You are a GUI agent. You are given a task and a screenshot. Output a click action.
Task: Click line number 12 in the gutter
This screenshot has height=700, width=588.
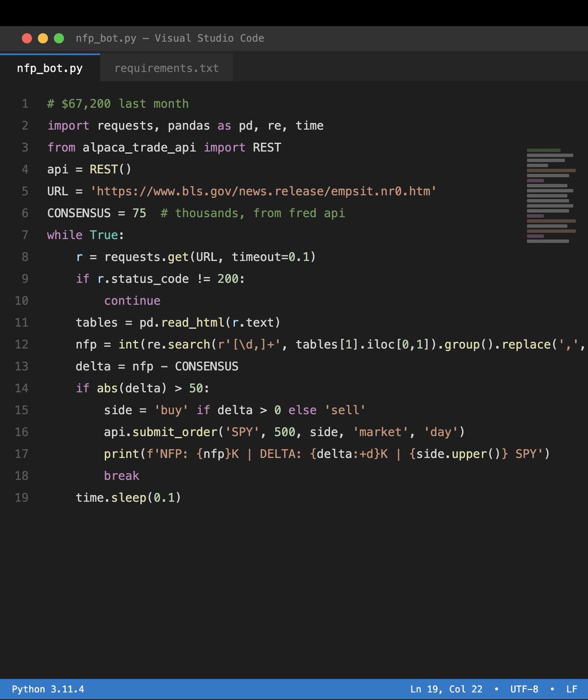(22, 344)
